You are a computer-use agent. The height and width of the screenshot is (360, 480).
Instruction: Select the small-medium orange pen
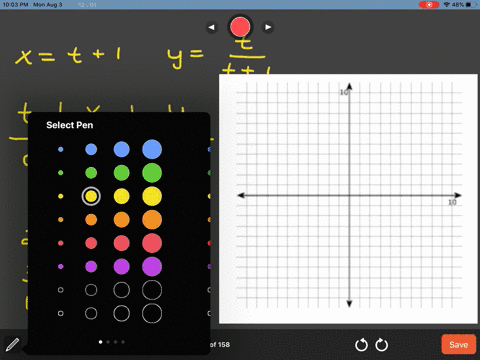[x=91, y=220]
